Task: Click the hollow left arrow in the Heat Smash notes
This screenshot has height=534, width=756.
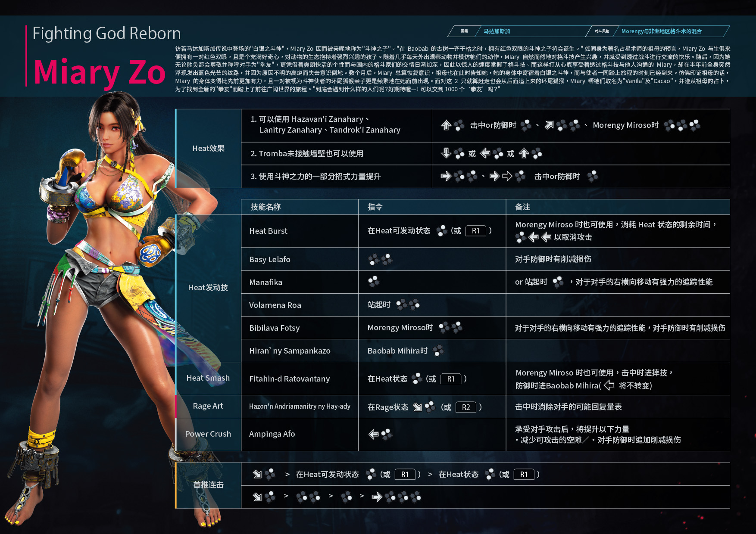Action: pyautogui.click(x=609, y=385)
